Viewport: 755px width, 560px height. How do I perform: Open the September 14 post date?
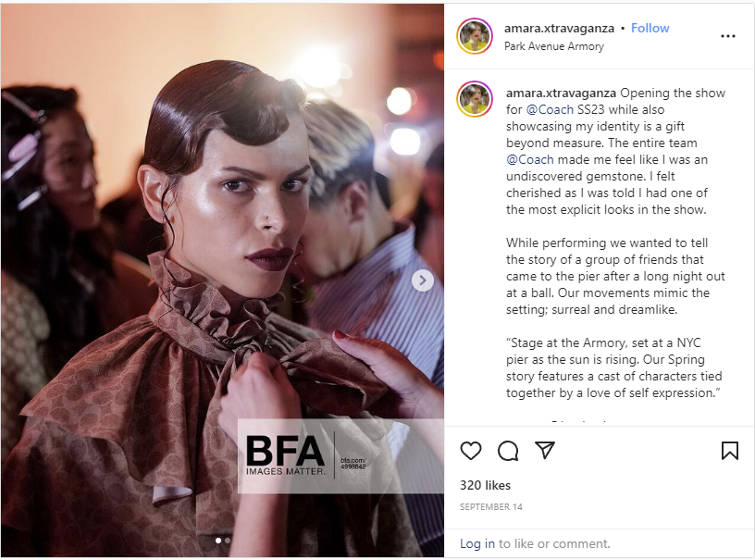point(490,507)
